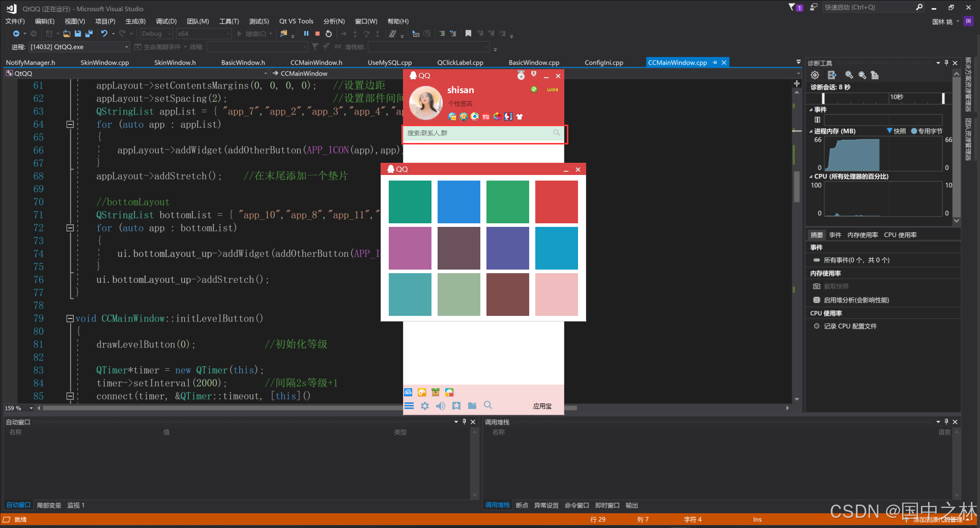Pick the light pink skin color swatch
Image resolution: width=980 pixels, height=528 pixels.
[x=556, y=295]
